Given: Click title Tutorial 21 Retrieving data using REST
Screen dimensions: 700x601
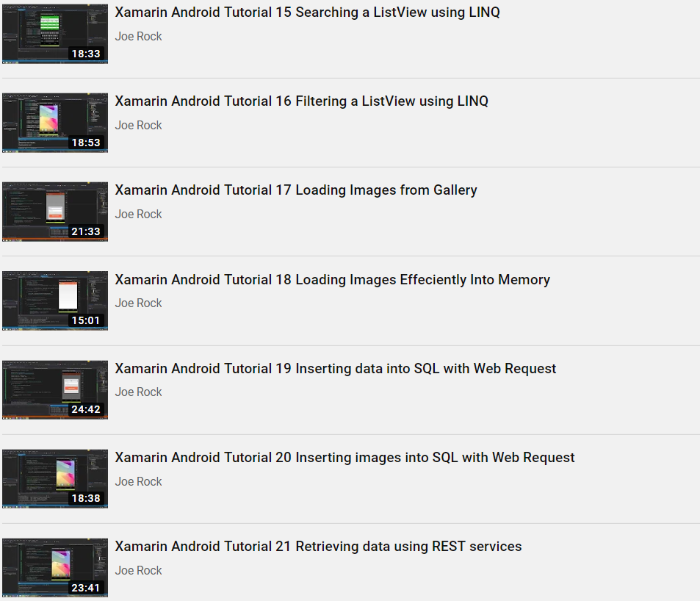Looking at the screenshot, I should point(318,546).
